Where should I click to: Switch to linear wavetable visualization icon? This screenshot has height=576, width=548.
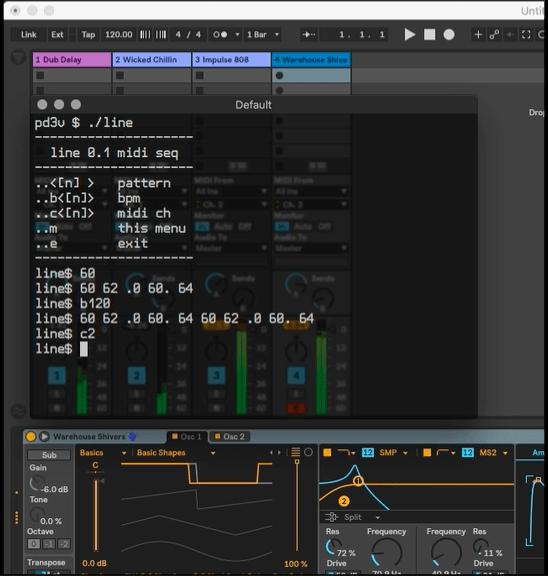pos(296,452)
